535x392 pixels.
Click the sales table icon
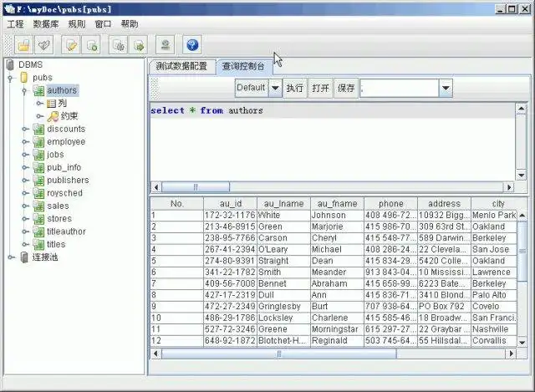pyautogui.click(x=38, y=206)
